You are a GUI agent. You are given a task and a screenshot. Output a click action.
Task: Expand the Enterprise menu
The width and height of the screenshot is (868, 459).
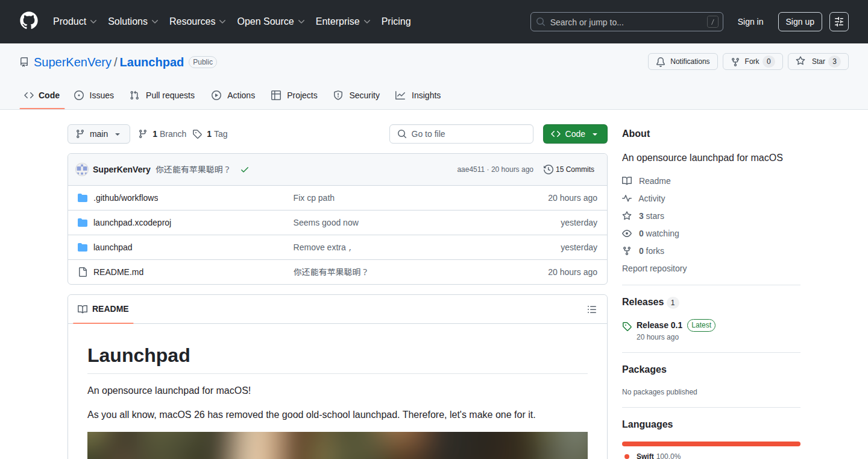tap(343, 22)
